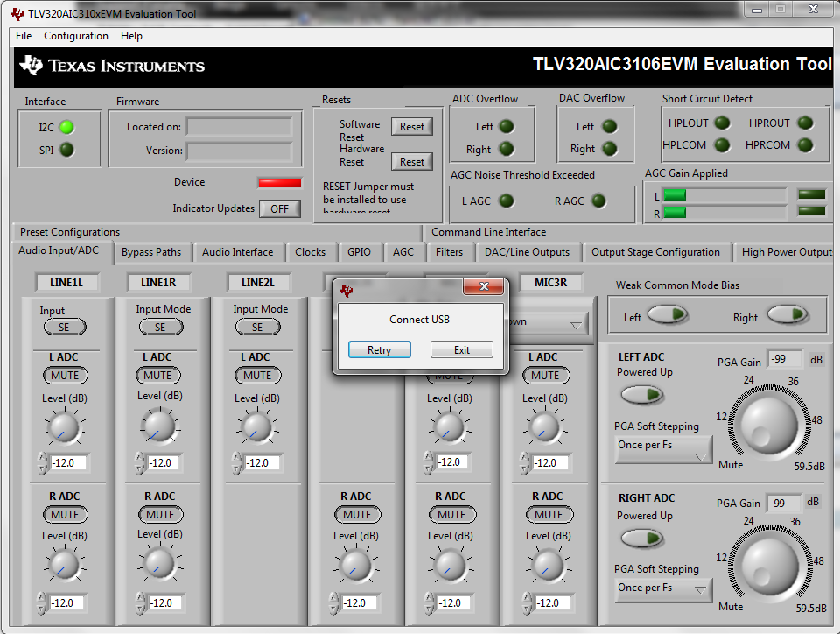Click the HPROUT short circuit LED
The height and width of the screenshot is (634, 840).
tap(805, 123)
